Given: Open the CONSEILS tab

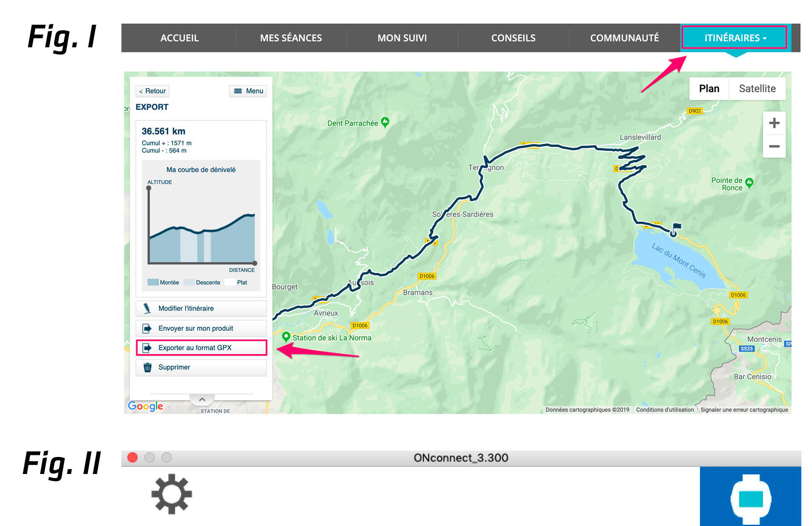Looking at the screenshot, I should click(x=513, y=38).
